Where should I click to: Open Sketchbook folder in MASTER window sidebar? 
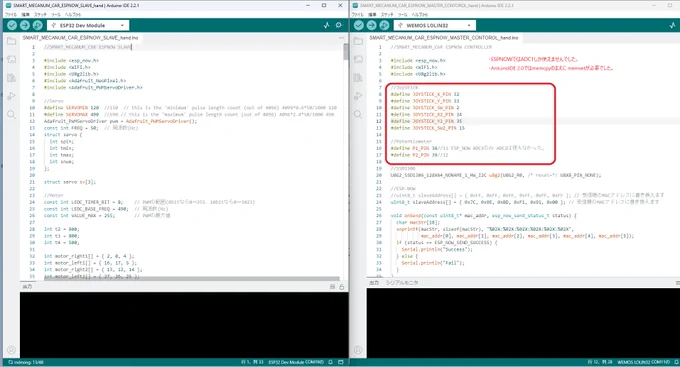(358, 41)
